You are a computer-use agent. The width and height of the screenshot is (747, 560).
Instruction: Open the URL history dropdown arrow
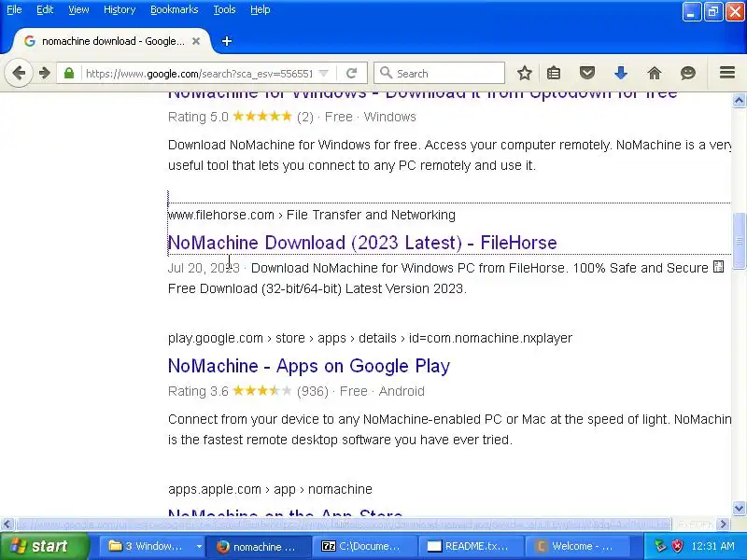pos(323,74)
